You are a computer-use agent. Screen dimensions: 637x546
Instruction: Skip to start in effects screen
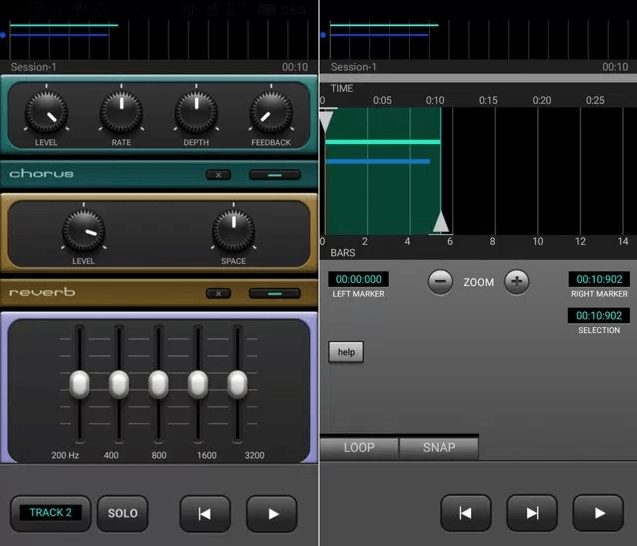pos(205,514)
